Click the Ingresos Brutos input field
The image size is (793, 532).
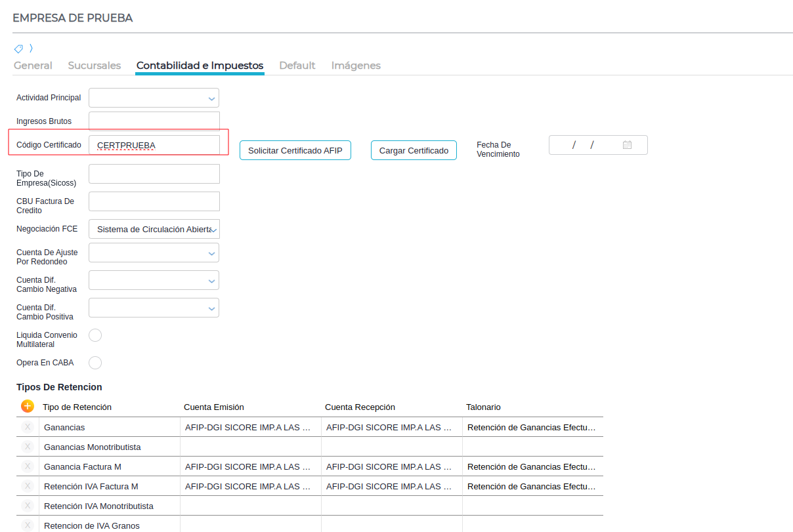154,121
